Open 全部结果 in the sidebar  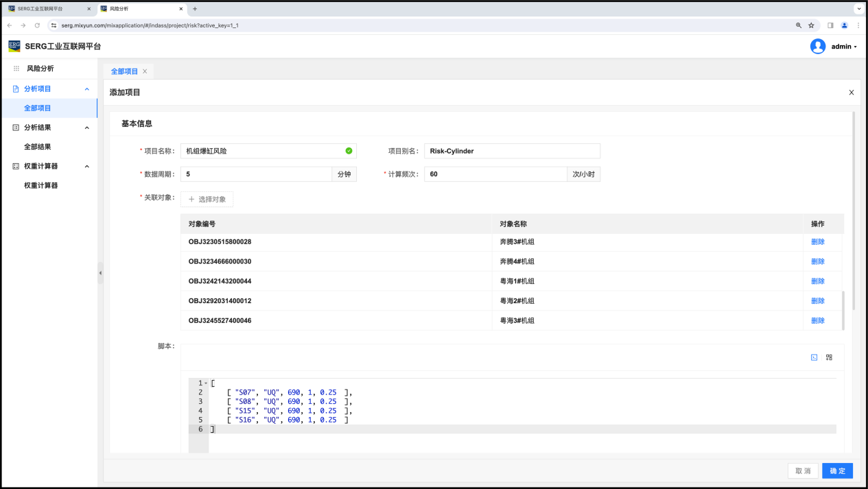point(38,147)
